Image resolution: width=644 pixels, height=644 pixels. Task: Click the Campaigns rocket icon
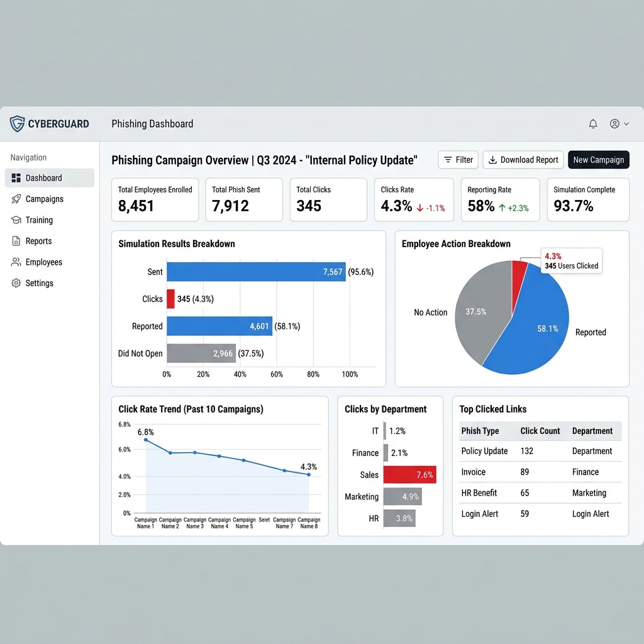pyautogui.click(x=16, y=199)
